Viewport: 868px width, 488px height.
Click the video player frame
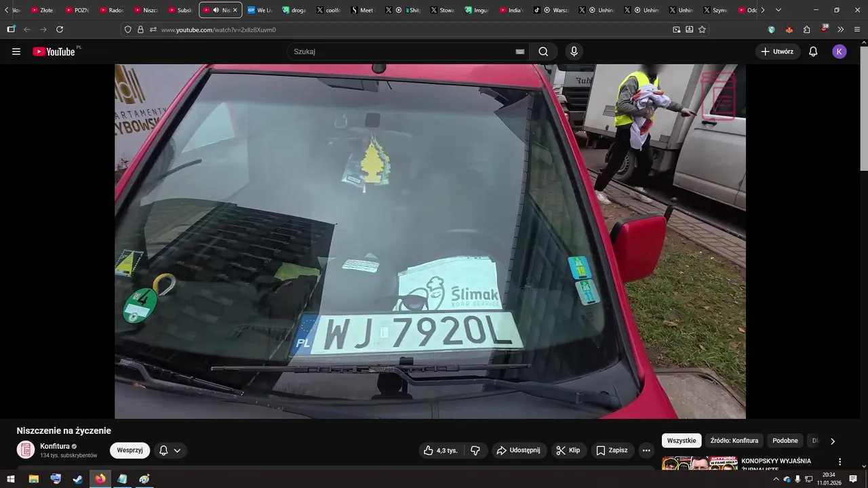coord(430,241)
